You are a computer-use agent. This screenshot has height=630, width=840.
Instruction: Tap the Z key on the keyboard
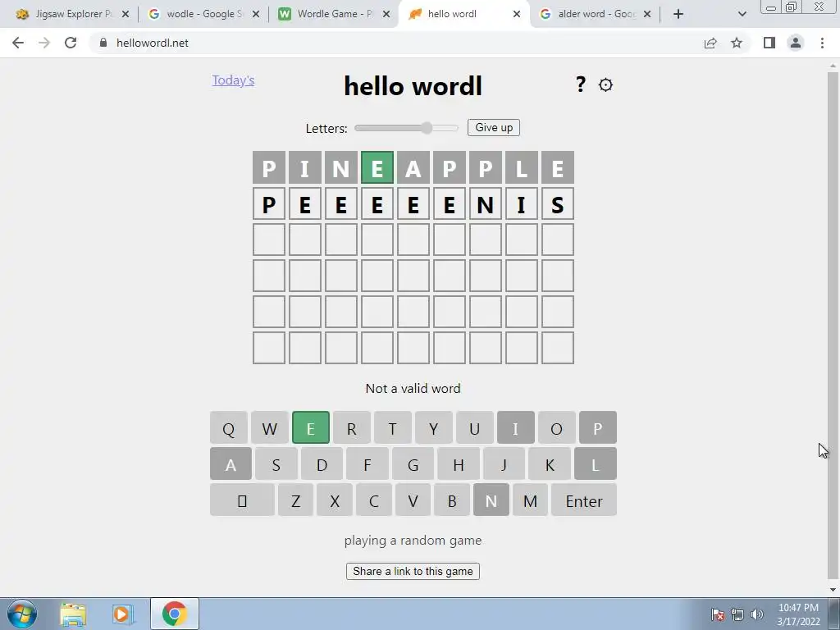(x=295, y=500)
